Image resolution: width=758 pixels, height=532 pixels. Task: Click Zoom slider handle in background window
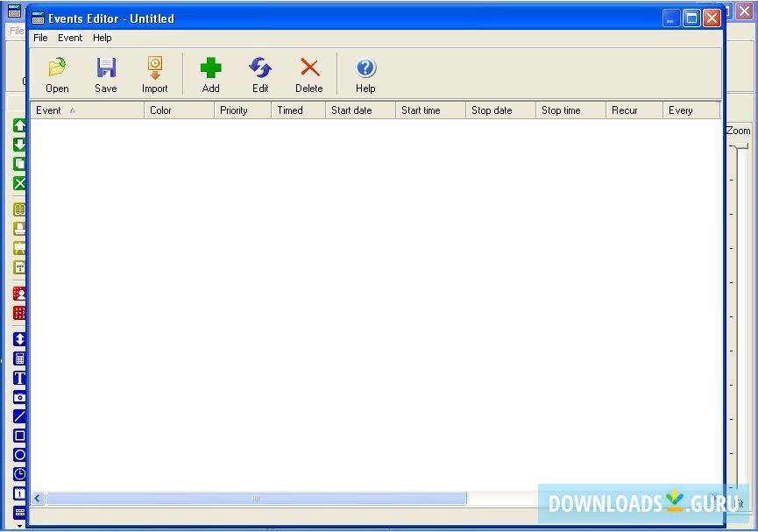coord(740,146)
